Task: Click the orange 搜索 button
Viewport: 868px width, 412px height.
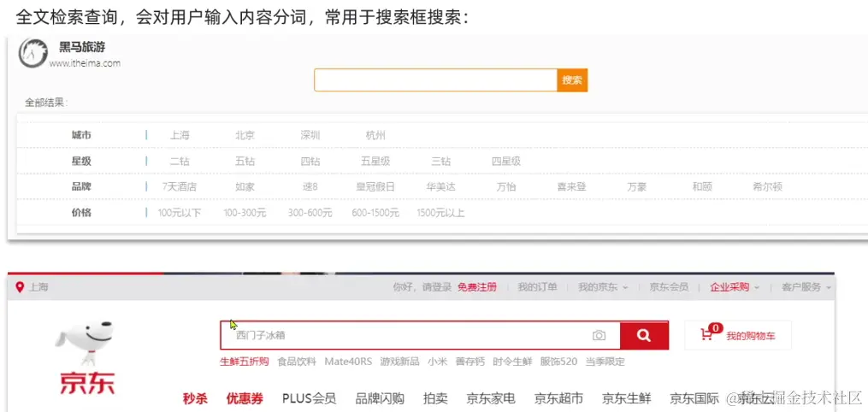Action: tap(572, 80)
